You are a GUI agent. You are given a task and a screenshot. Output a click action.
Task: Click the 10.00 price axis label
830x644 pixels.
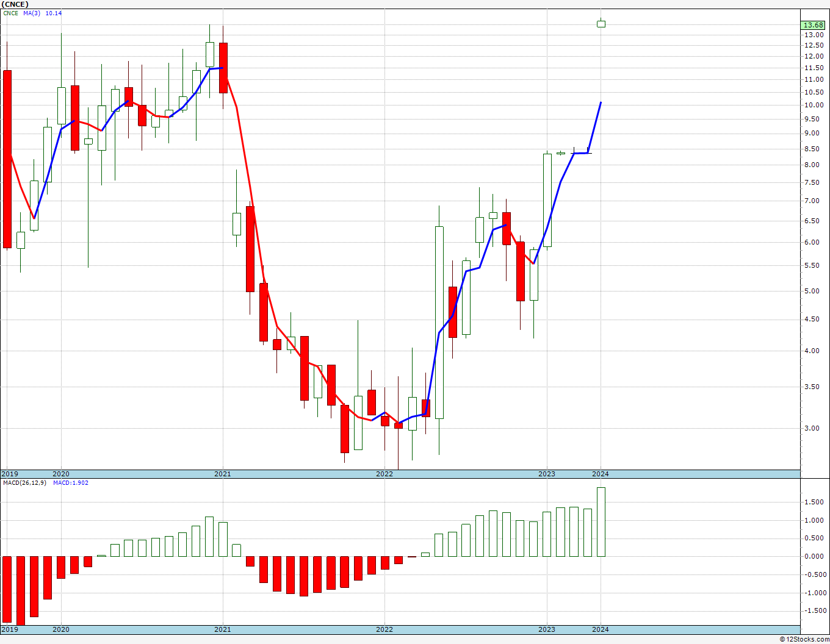814,105
